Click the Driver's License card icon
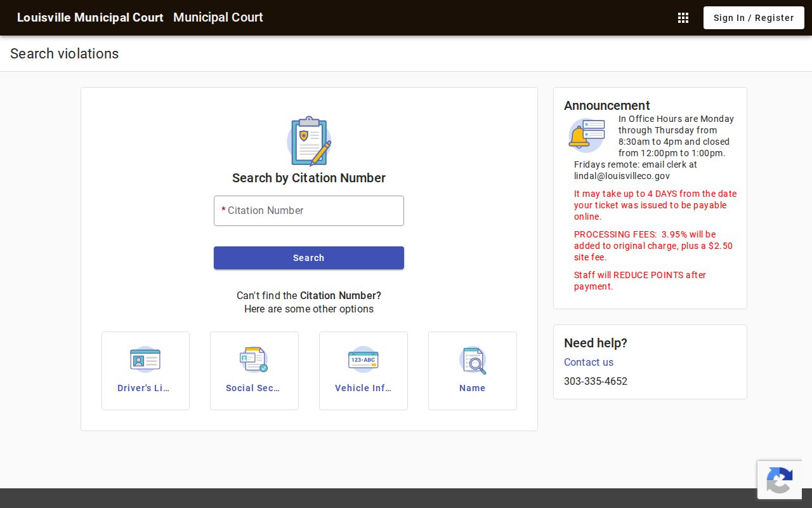The height and width of the screenshot is (508, 812). pyautogui.click(x=145, y=359)
